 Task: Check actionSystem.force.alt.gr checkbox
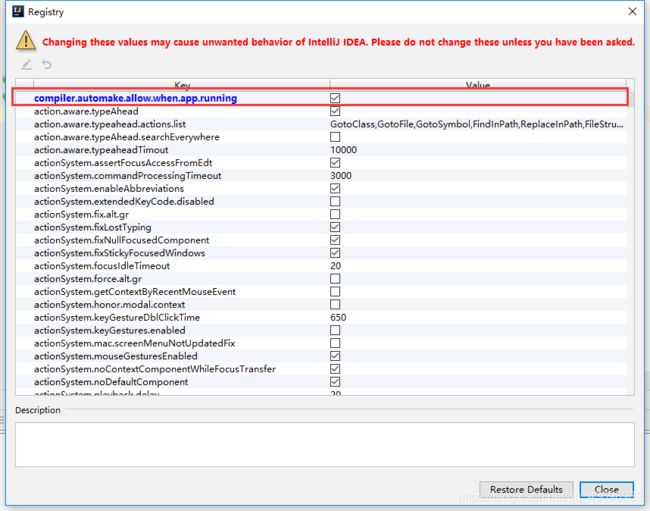(x=335, y=279)
